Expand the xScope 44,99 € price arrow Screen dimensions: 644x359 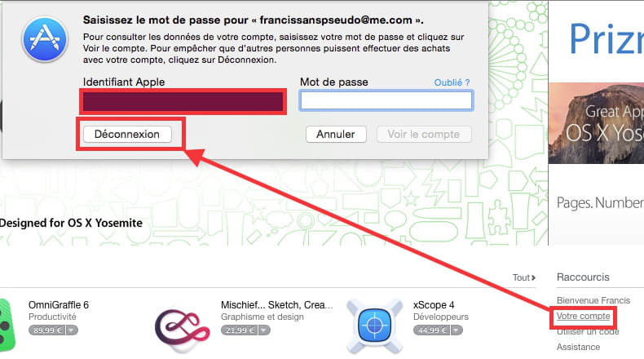457,330
